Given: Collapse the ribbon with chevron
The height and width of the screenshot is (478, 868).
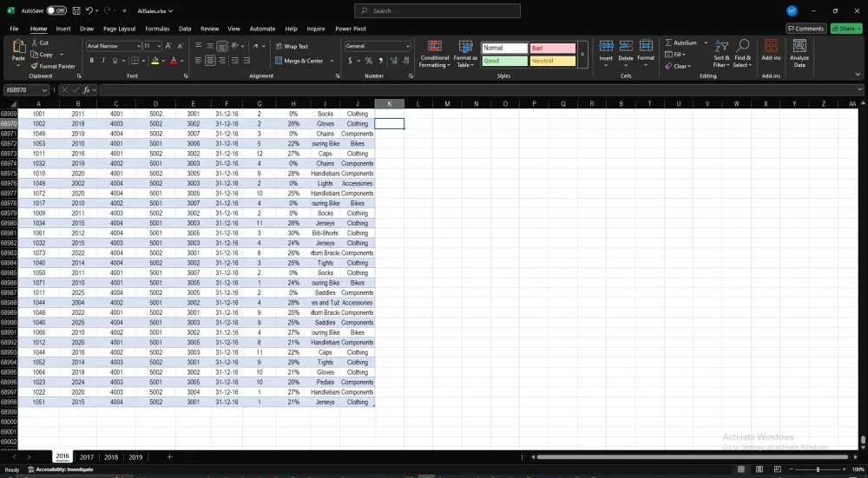Looking at the screenshot, I should pyautogui.click(x=858, y=75).
